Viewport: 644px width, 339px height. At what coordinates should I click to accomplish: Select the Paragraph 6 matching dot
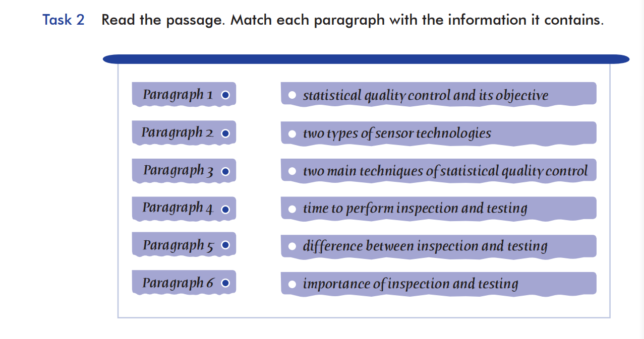coord(225,284)
